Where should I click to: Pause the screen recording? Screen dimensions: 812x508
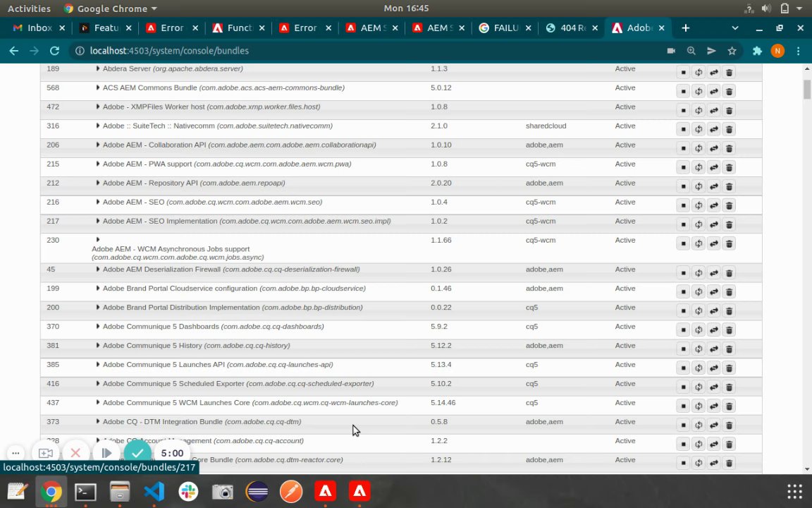(106, 453)
